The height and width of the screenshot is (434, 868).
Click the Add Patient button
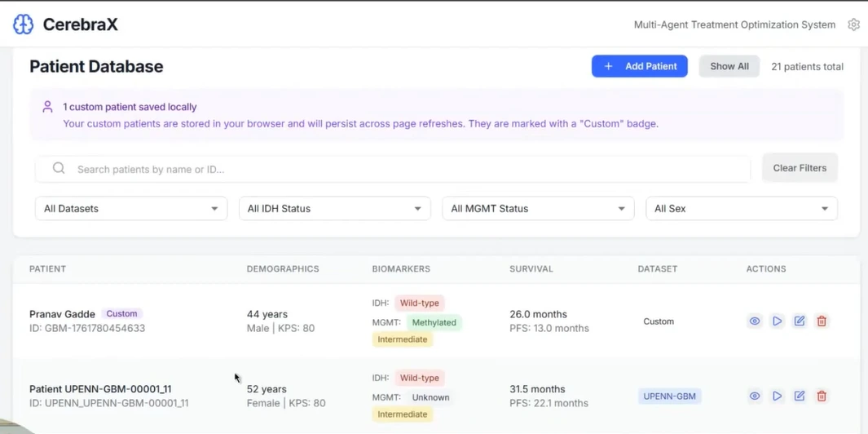tap(639, 66)
